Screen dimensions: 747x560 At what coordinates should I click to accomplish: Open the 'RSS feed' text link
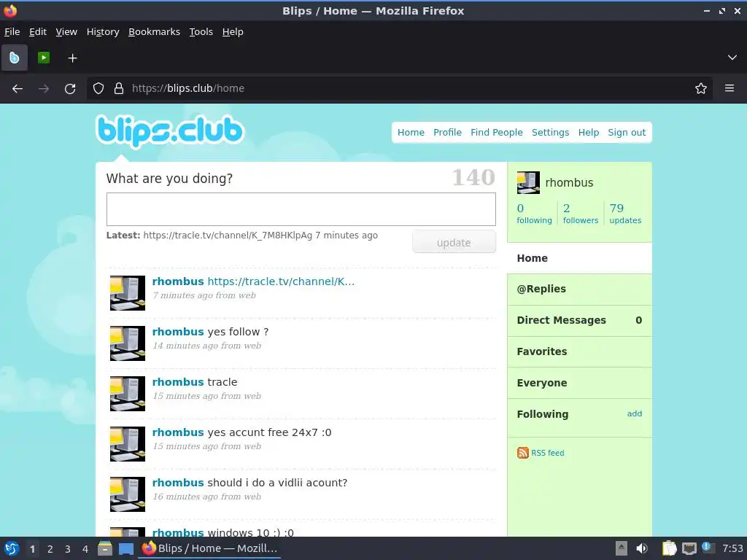[x=547, y=453]
